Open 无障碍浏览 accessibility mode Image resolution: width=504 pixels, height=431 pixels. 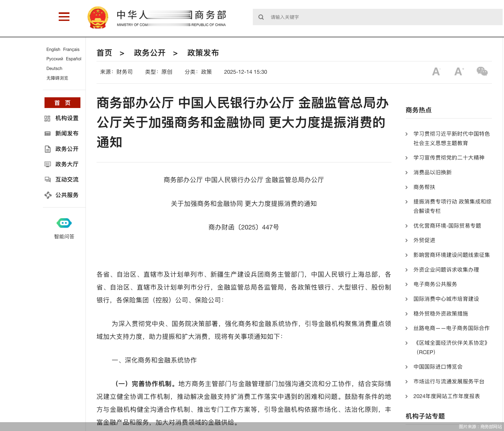(57, 78)
